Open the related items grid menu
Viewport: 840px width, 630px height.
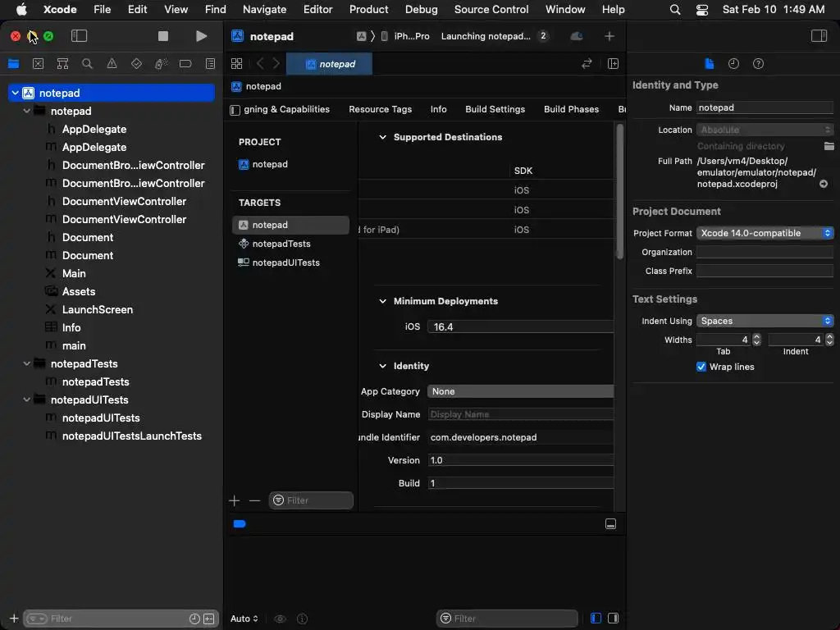[x=237, y=64]
